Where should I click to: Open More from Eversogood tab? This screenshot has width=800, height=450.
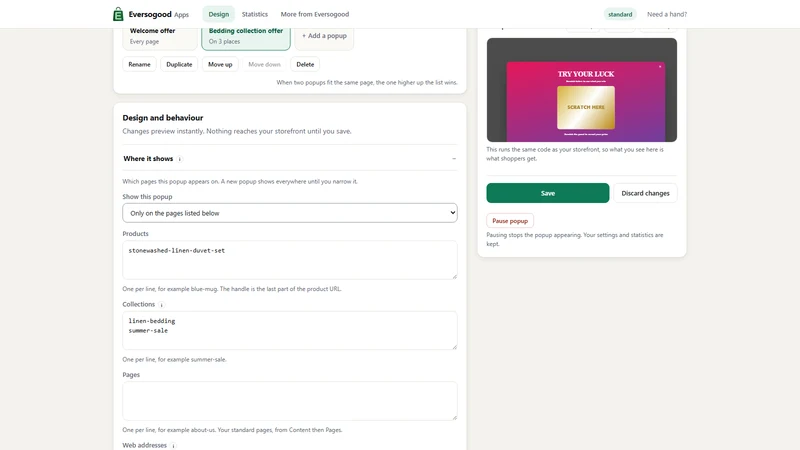click(x=315, y=14)
